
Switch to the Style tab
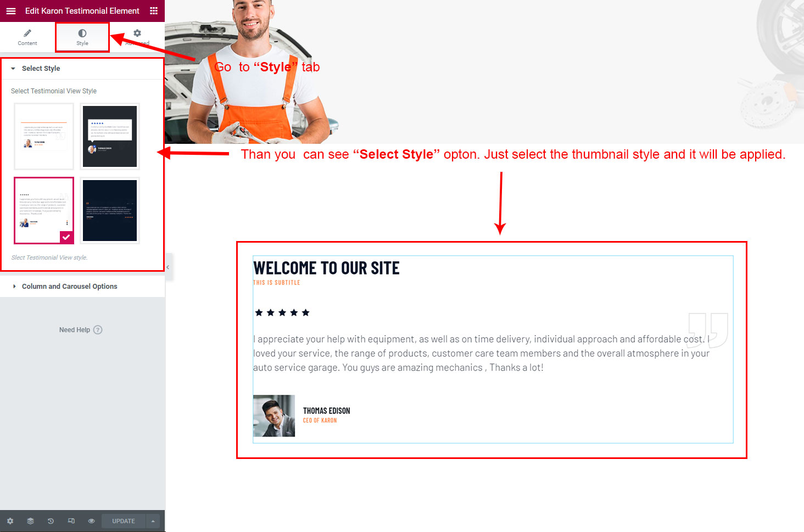coord(82,37)
